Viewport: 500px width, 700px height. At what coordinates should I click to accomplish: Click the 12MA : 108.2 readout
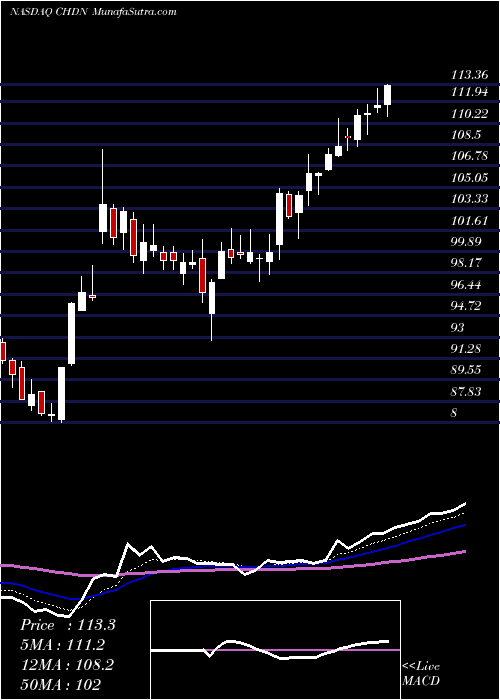point(67,665)
